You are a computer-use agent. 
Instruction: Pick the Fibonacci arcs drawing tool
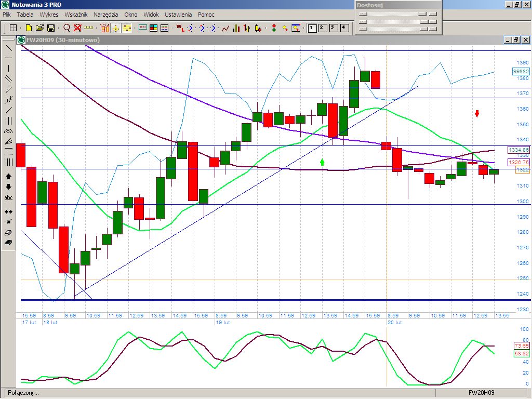pyautogui.click(x=8, y=132)
